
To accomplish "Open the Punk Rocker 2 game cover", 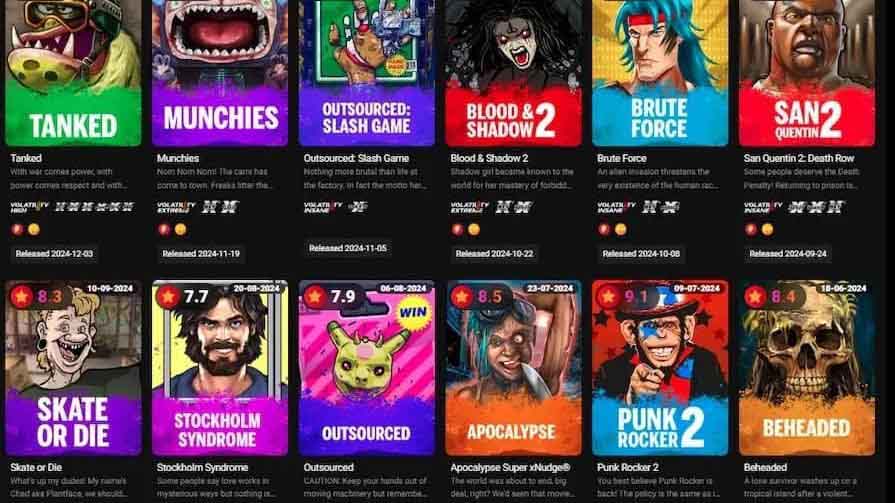I will 660,368.
